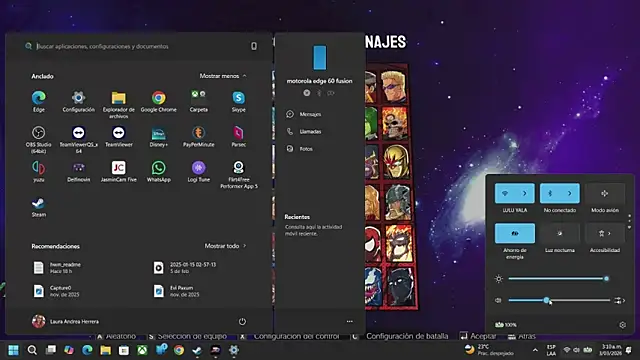Open Settings gear on taskbar
This screenshot has width=640, height=360.
234,350
